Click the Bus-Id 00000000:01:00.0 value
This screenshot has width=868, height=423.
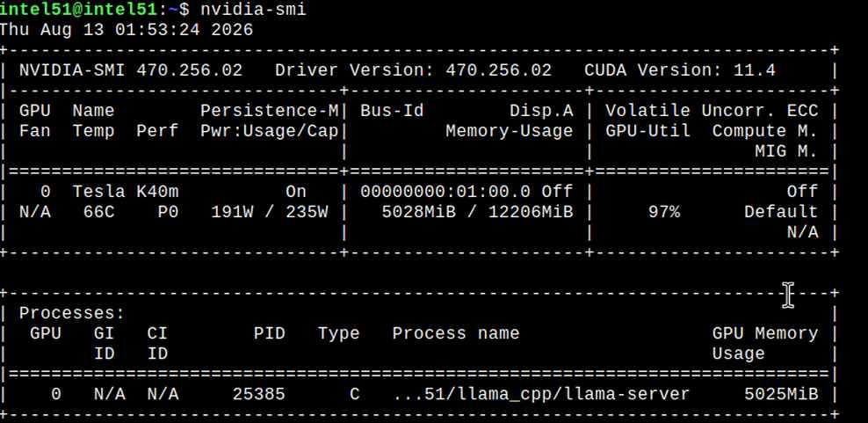pyautogui.click(x=445, y=192)
